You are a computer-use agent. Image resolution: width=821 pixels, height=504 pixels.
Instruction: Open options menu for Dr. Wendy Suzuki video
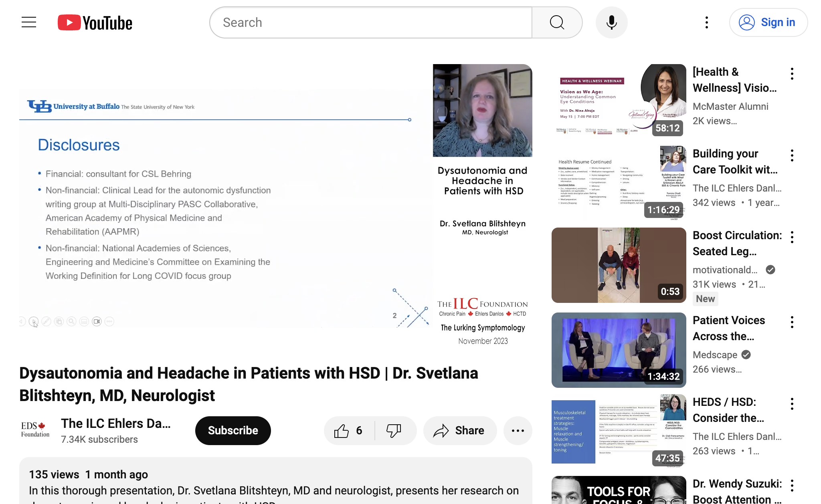[x=792, y=486]
